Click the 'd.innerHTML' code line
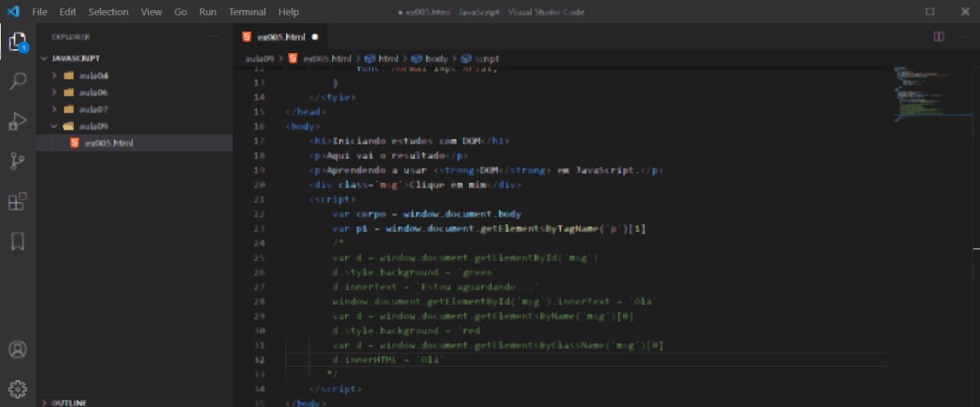 389,359
